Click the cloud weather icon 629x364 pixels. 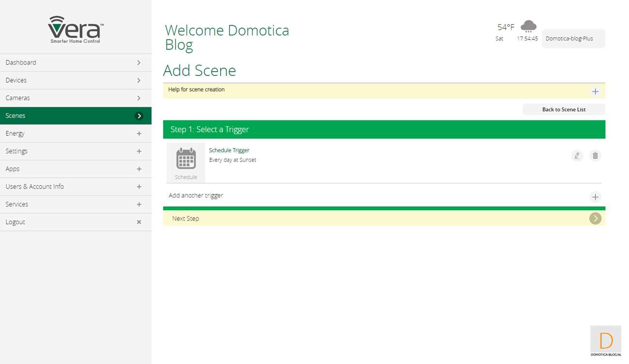[528, 26]
